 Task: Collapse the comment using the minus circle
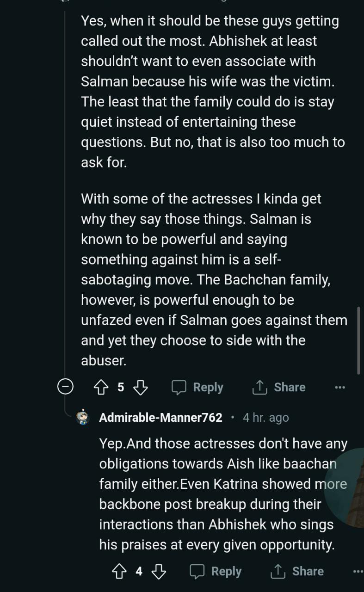65,387
